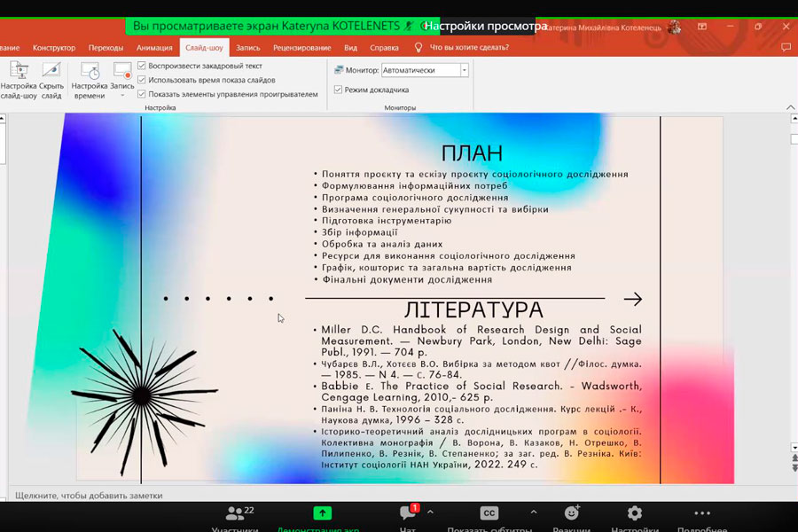The height and width of the screenshot is (532, 798).
Task: Switch to the Конструктор tab
Action: 54,48
